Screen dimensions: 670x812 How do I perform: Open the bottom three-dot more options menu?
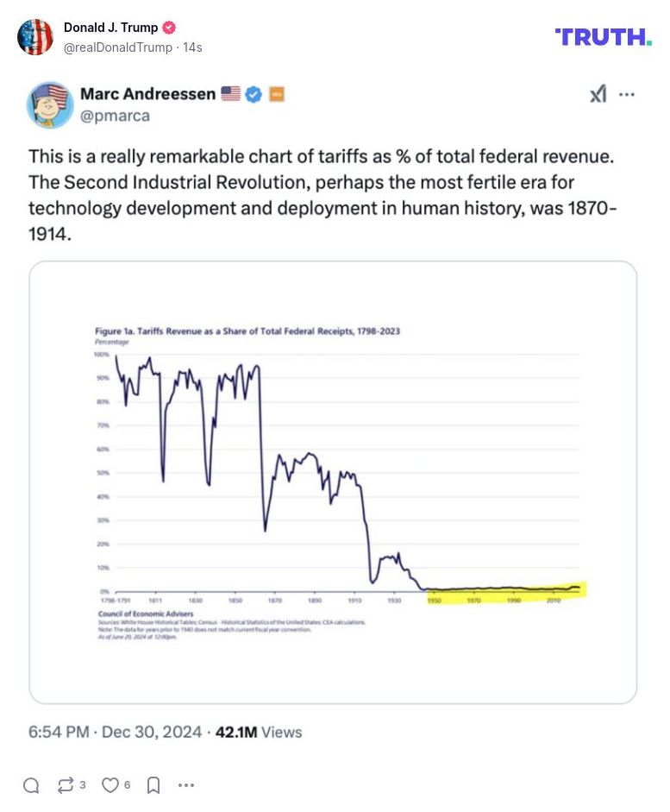186,785
